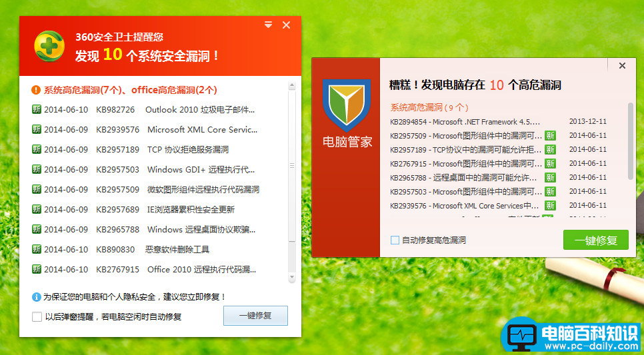Select IE浏览器累积性安全更新 entry
The image size is (644, 355).
[x=191, y=209]
